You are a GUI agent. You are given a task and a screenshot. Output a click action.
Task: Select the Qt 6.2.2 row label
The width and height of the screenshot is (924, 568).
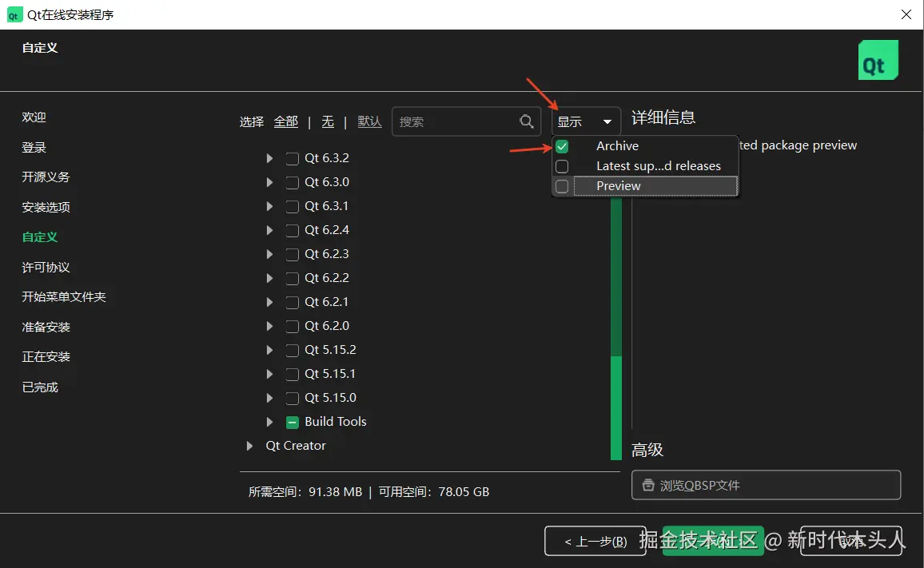pyautogui.click(x=327, y=277)
